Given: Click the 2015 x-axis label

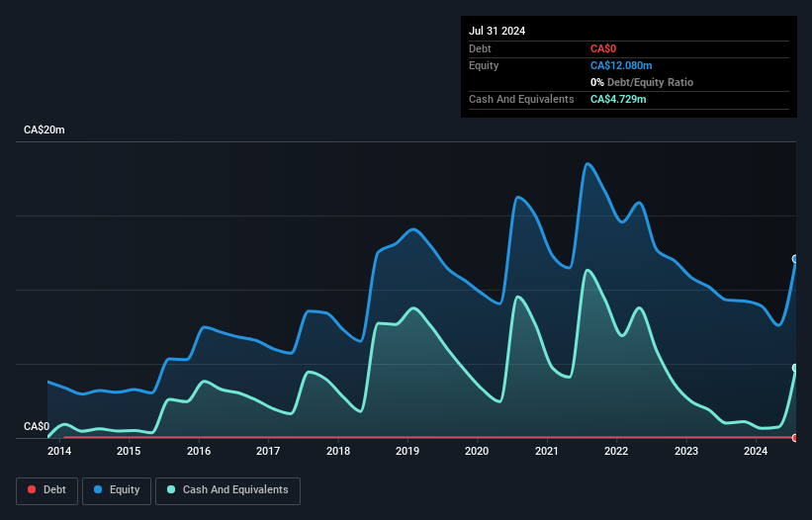Looking at the screenshot, I should 129,451.
